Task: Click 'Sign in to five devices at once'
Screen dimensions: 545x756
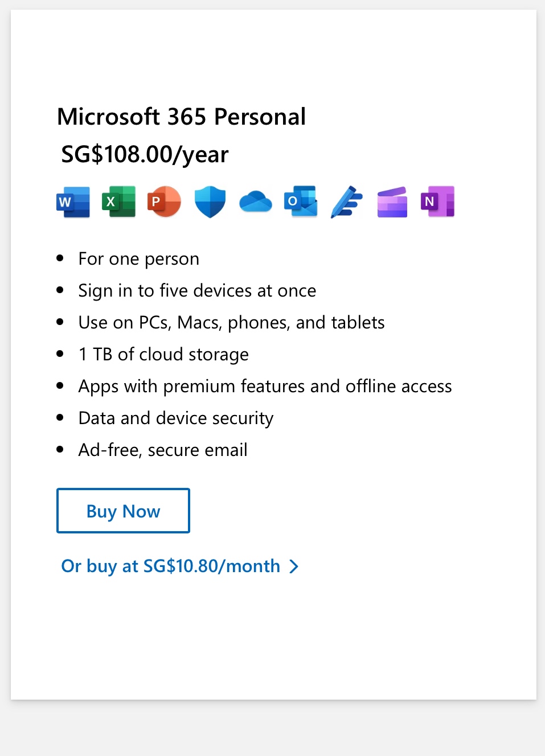Action: (197, 291)
